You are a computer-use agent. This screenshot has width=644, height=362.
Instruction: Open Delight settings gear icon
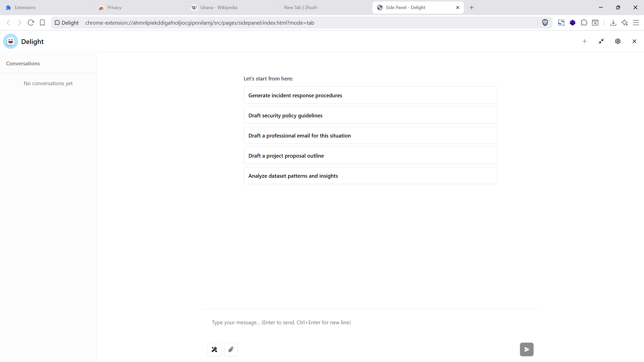click(618, 41)
